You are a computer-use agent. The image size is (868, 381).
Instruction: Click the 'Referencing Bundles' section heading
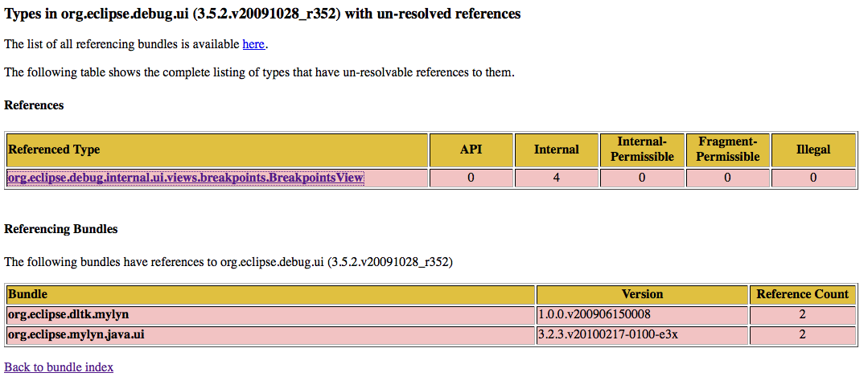click(x=61, y=229)
